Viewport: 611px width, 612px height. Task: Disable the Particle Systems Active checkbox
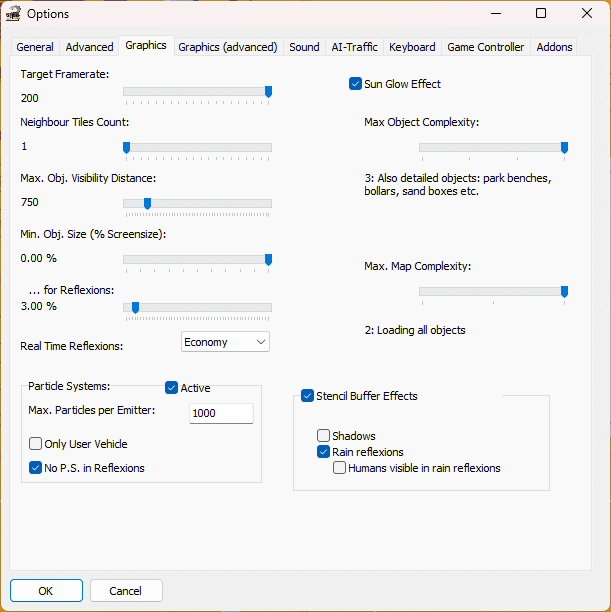coord(171,388)
